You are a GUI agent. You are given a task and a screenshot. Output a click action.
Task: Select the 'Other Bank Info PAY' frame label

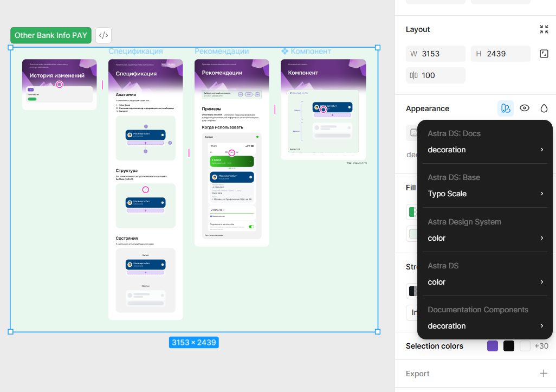pyautogui.click(x=51, y=35)
